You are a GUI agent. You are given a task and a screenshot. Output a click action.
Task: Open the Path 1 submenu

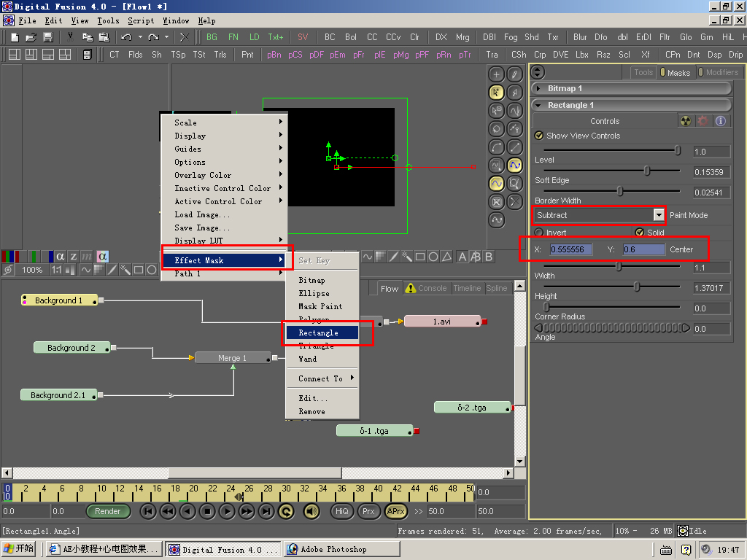(x=225, y=273)
